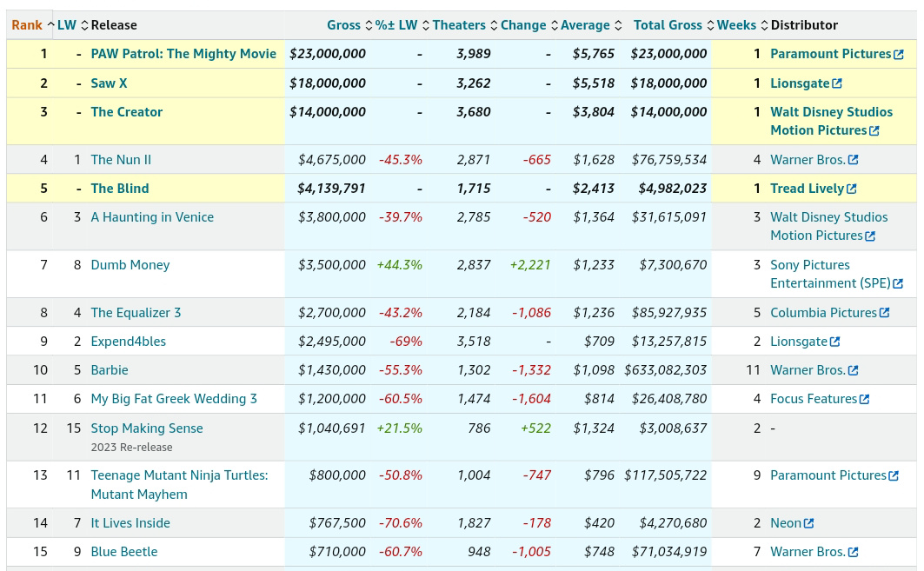
Task: Open The Creator release link
Action: pyautogui.click(x=127, y=112)
